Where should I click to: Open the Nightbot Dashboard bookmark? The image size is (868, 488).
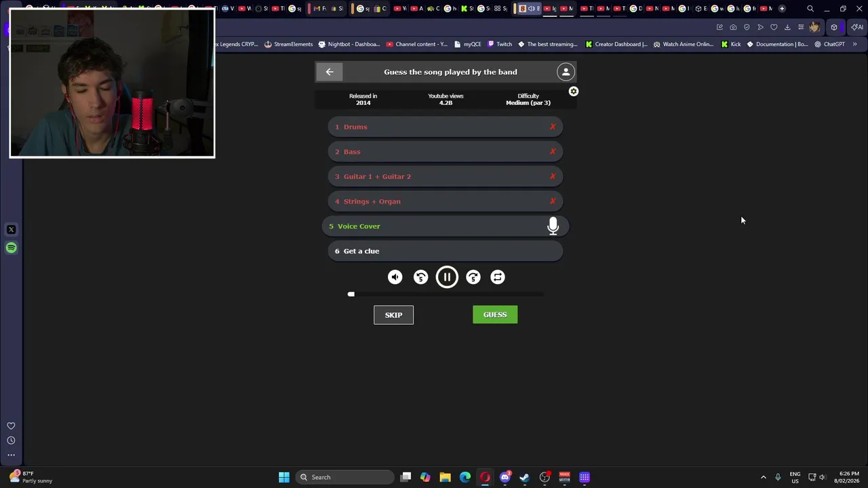point(349,44)
